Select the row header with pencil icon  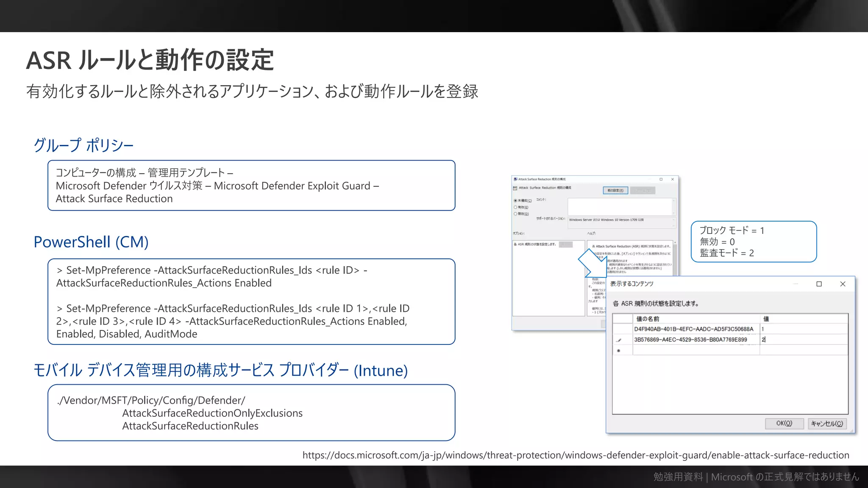(x=623, y=339)
